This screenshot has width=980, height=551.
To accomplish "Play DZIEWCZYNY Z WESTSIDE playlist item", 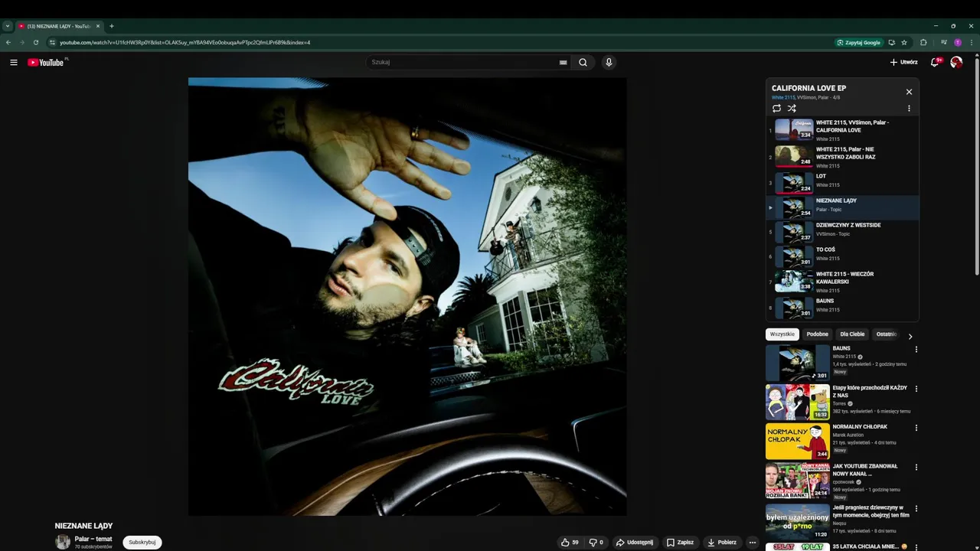I will tap(842, 232).
